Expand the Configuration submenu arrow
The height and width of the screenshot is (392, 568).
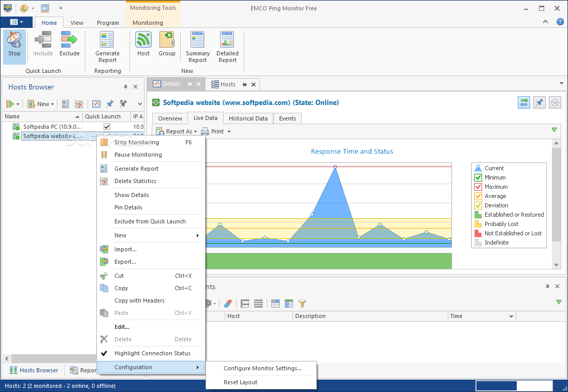(197, 367)
